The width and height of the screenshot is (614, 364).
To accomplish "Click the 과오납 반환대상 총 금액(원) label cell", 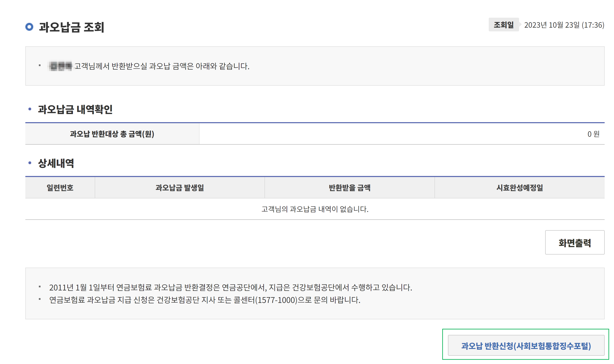I will click(112, 134).
